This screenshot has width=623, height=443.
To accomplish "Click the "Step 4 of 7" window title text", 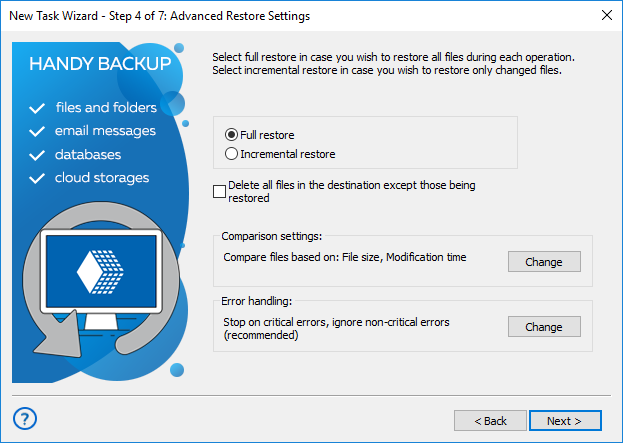I will (x=160, y=16).
